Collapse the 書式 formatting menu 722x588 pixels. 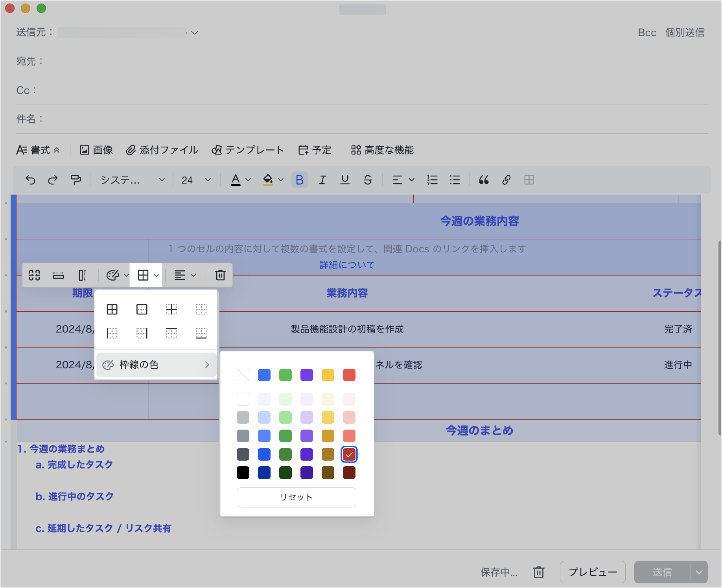38,150
